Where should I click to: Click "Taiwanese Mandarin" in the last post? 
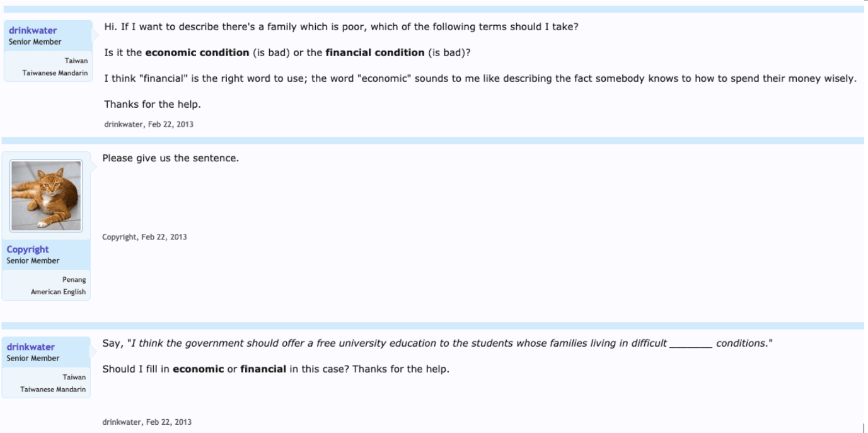point(53,390)
